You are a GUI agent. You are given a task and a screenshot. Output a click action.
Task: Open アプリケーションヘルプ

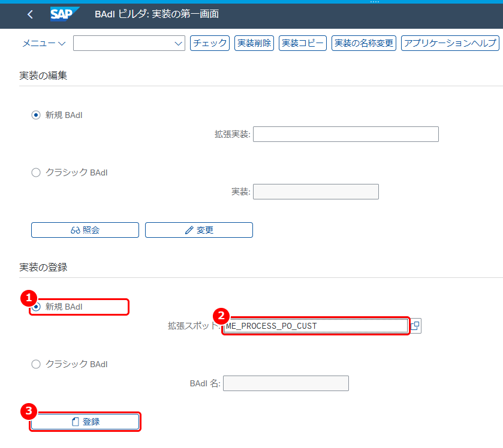point(450,43)
